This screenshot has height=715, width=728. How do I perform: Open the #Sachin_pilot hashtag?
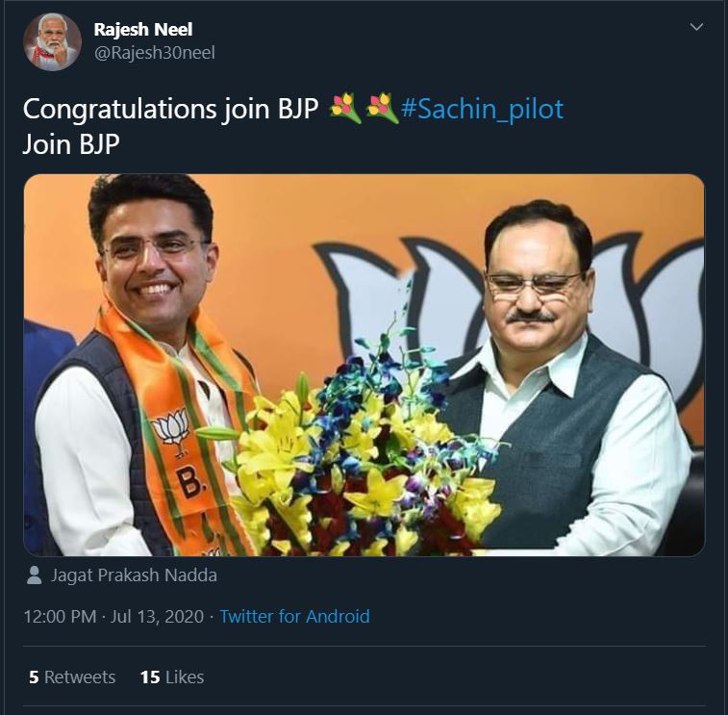pos(481,109)
